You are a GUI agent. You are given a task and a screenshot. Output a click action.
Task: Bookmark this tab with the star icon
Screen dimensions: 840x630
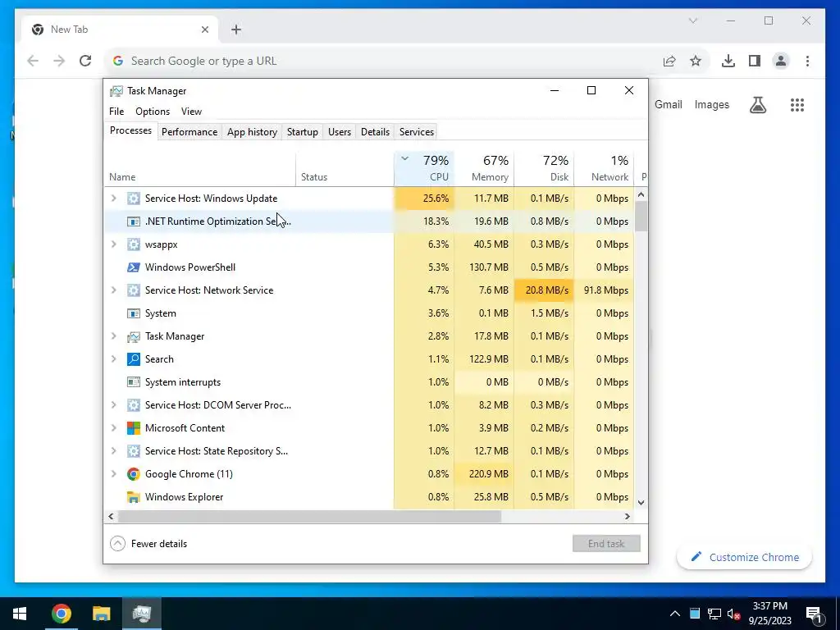[x=696, y=61]
